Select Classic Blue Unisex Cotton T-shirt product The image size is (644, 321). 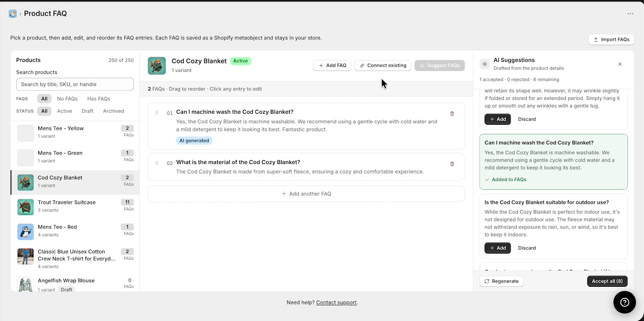pos(75,259)
